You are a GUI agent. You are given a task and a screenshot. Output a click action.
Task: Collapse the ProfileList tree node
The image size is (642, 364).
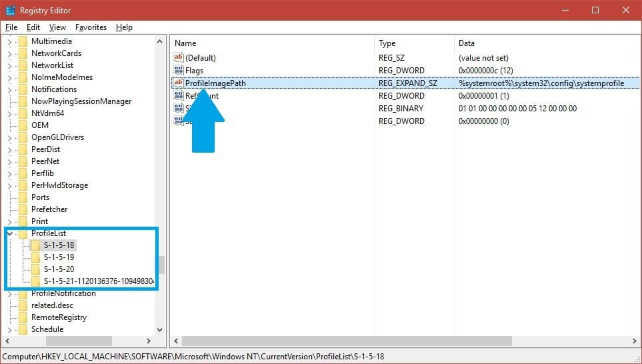(9, 233)
